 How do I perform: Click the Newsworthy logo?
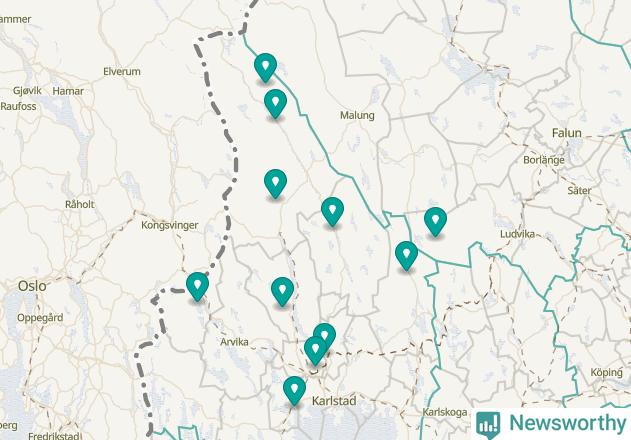(x=551, y=424)
